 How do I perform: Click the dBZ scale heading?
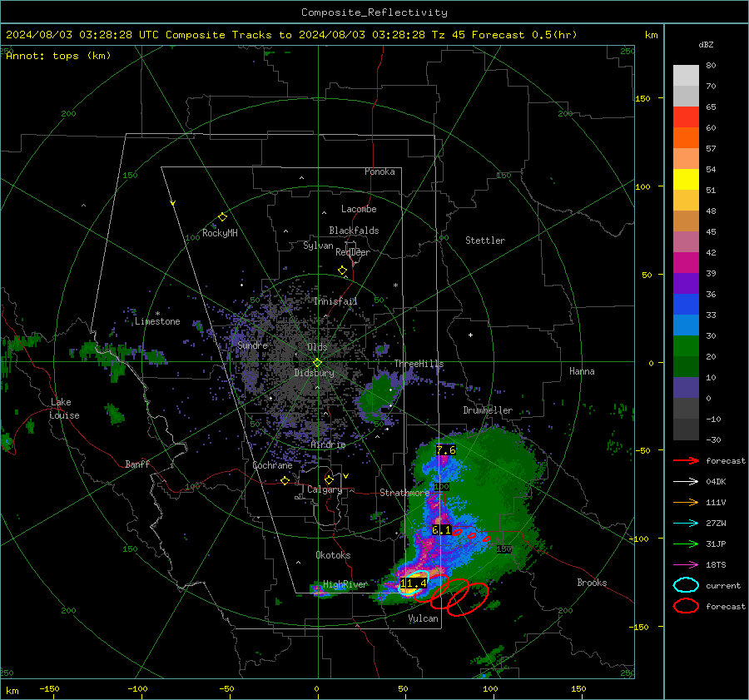coord(706,45)
